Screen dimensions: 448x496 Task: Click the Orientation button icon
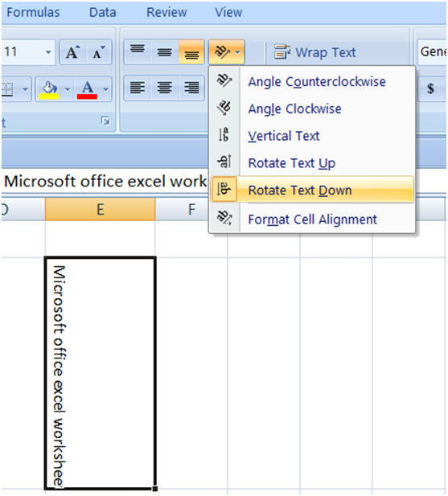tap(222, 52)
